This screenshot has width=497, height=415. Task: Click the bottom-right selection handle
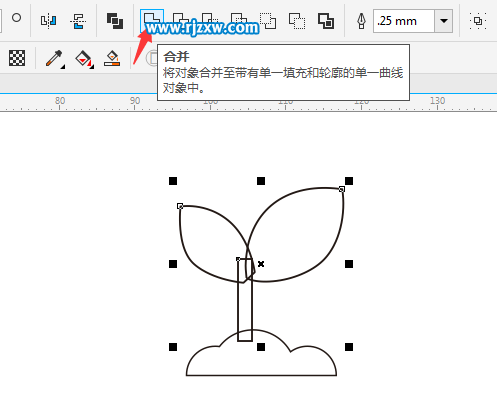[349, 347]
